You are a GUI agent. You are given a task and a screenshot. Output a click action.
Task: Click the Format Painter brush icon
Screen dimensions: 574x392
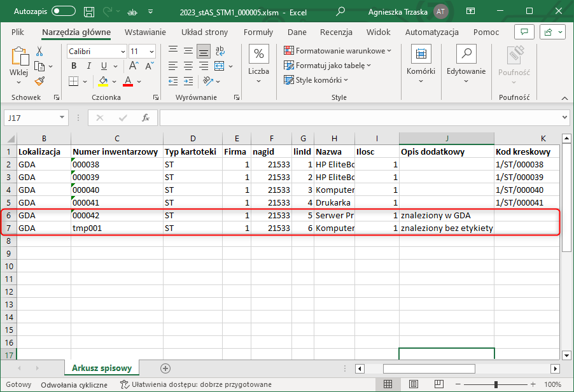pyautogui.click(x=39, y=81)
